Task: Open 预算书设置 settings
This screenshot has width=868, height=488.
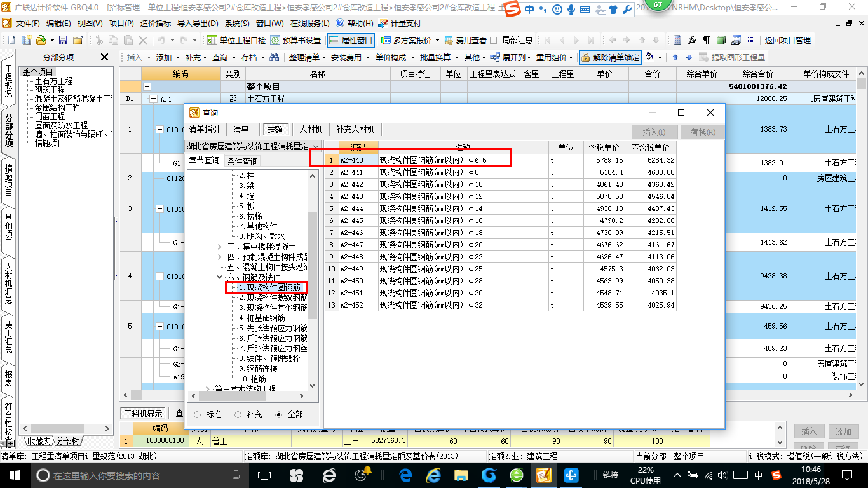Action: coord(296,40)
